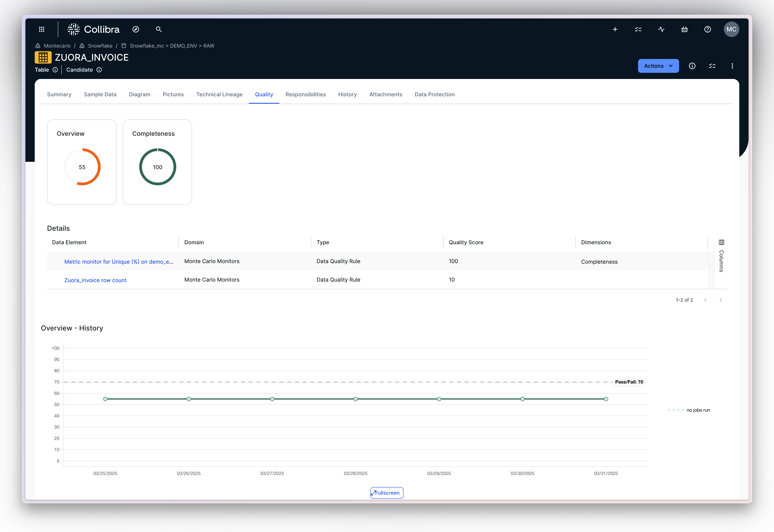This screenshot has height=532, width=774.
Task: Open the data basket icon
Action: [684, 29]
